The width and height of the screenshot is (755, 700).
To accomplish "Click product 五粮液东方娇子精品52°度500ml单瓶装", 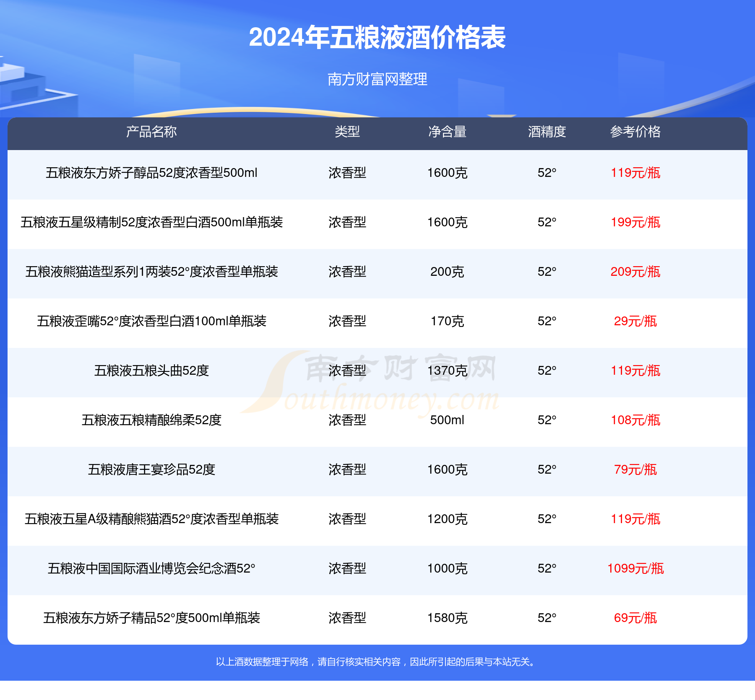I will coord(151,618).
